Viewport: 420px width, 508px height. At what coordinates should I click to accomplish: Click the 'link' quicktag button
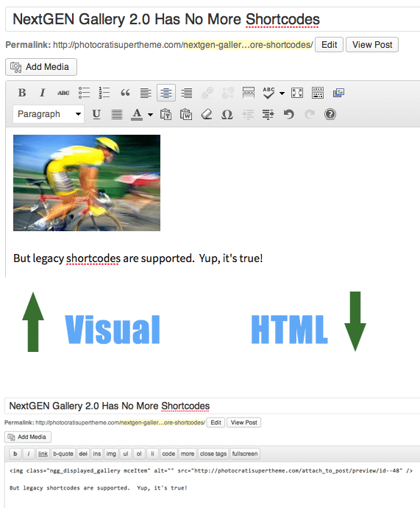(43, 454)
